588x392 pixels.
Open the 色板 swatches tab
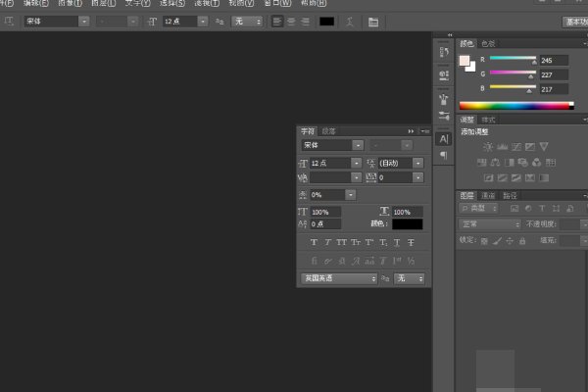tap(487, 43)
